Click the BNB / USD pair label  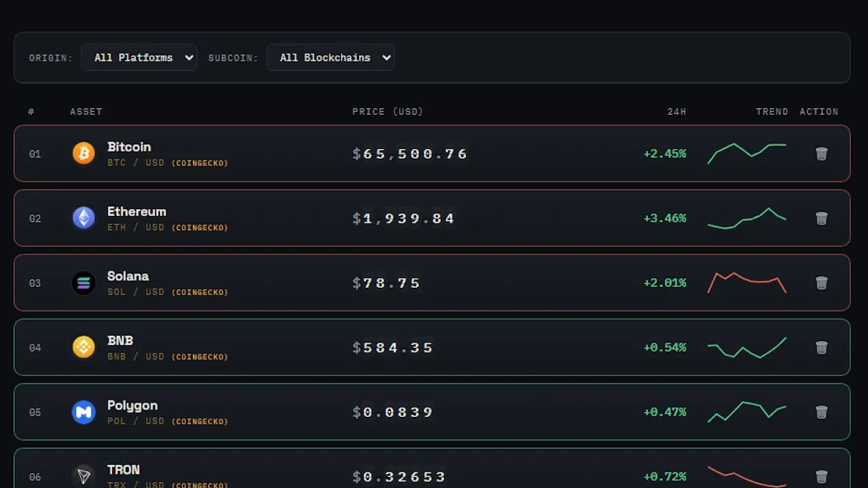pyautogui.click(x=136, y=356)
